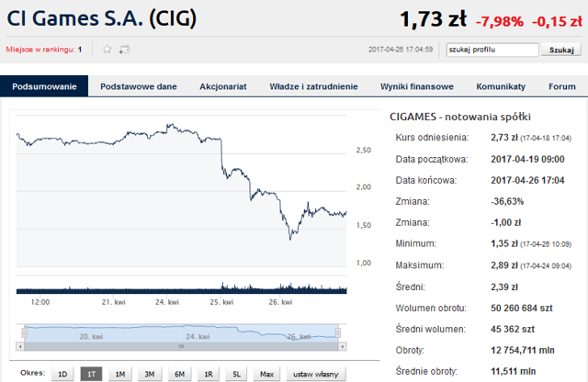Select the 1M period button
The width and height of the screenshot is (588, 382).
120,374
